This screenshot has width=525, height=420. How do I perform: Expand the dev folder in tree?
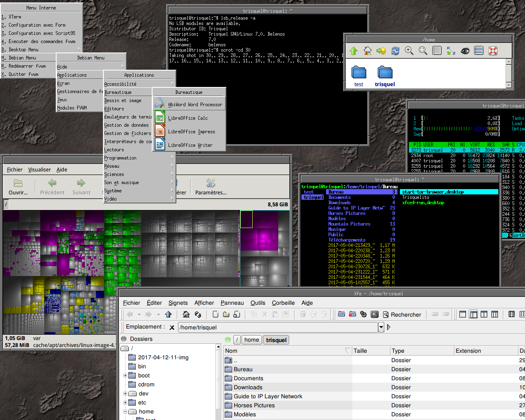point(125,393)
